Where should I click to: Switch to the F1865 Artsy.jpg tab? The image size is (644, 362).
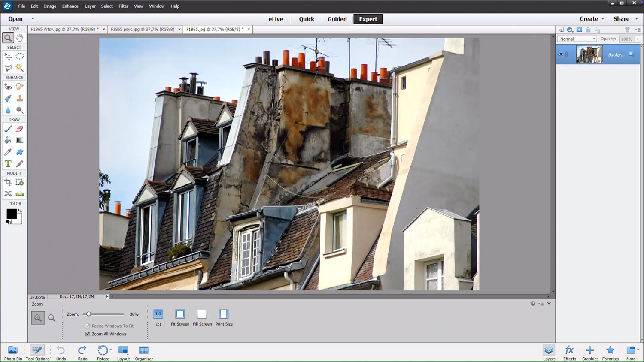click(64, 30)
